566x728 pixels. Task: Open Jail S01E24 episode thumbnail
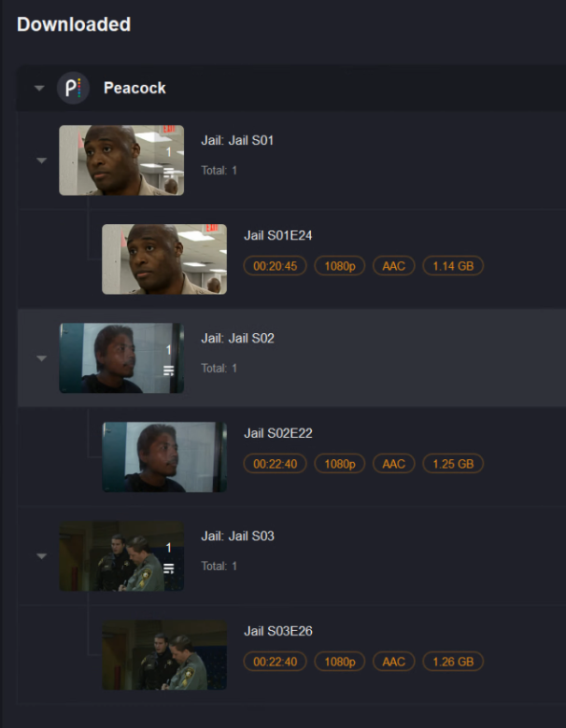pyautogui.click(x=164, y=259)
